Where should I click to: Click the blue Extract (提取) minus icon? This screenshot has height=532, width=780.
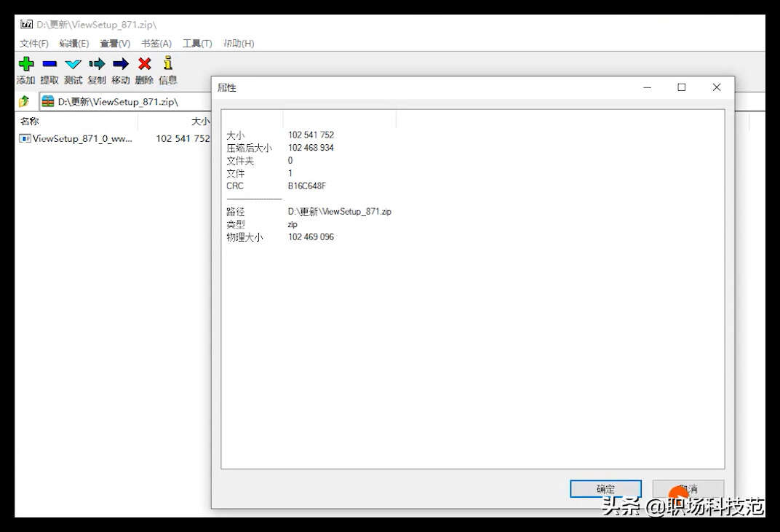click(49, 64)
